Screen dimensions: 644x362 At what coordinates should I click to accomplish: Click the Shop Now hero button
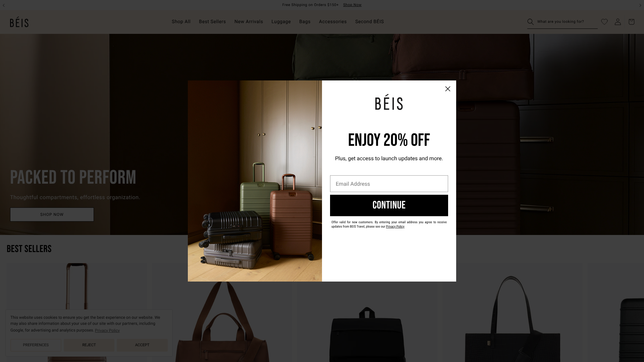coord(52,215)
